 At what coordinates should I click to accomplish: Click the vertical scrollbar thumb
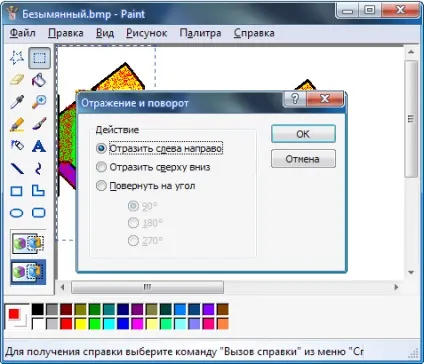click(x=411, y=119)
